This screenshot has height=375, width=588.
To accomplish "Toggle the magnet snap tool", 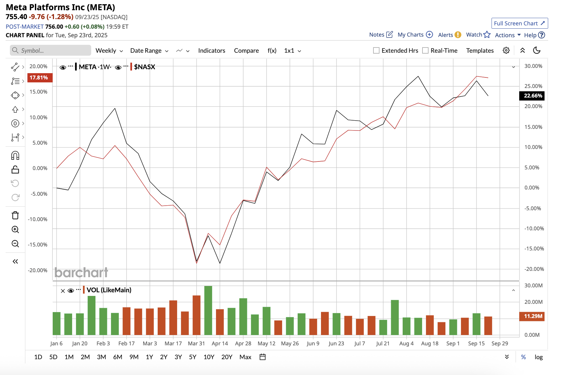I will 15,156.
